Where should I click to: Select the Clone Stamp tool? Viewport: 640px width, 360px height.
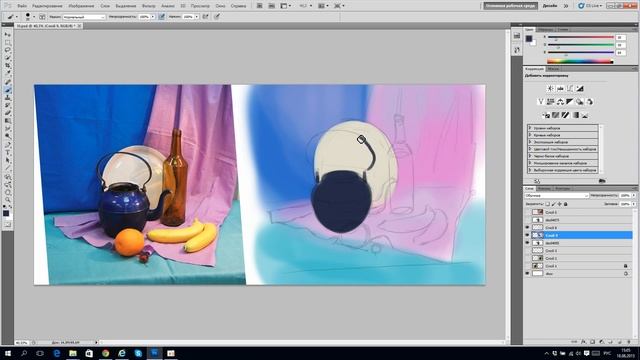pos(7,98)
